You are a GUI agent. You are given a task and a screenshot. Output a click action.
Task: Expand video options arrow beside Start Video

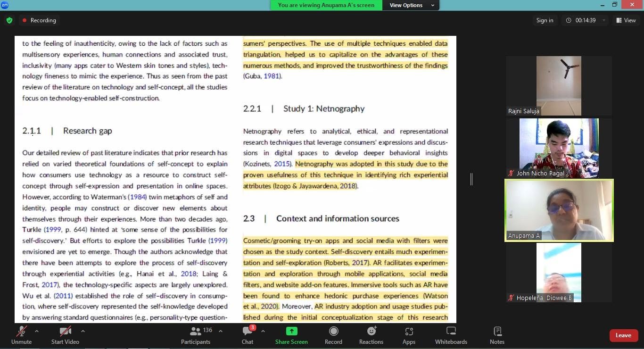click(x=83, y=331)
